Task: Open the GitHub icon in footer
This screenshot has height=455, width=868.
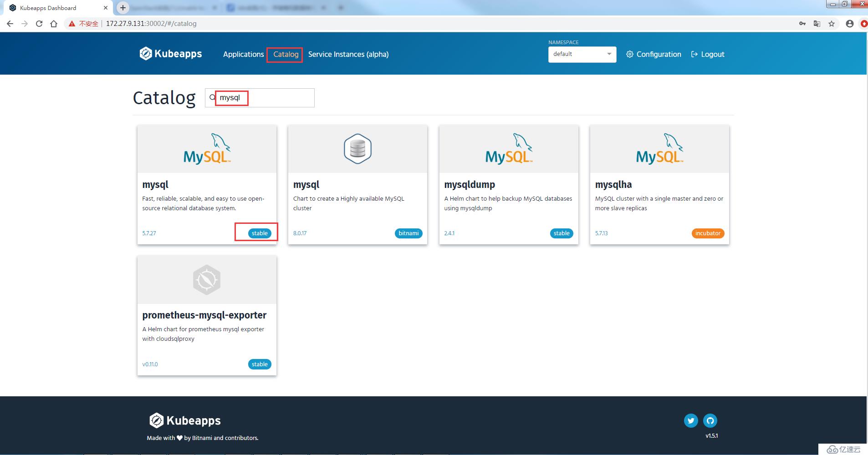Action: (x=710, y=420)
